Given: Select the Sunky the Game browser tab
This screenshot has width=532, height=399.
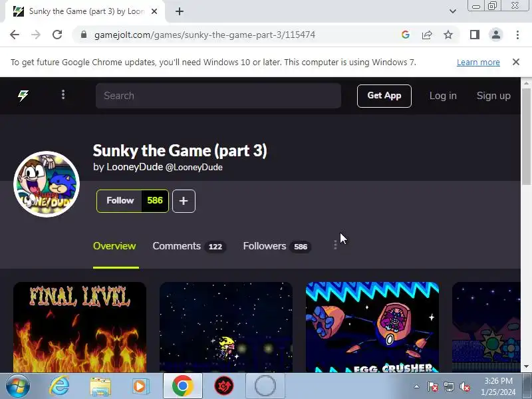Looking at the screenshot, I should point(85,11).
